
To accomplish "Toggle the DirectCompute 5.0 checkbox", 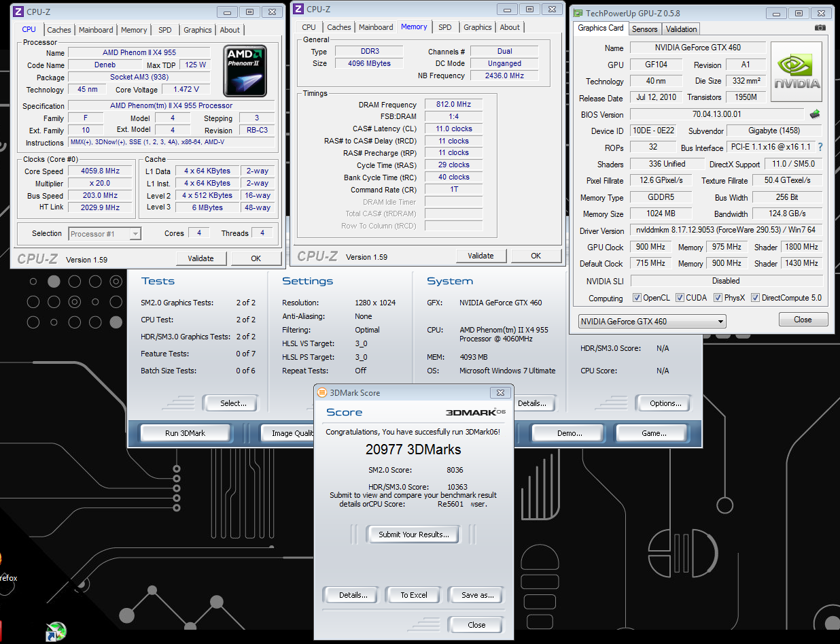I will coord(755,298).
